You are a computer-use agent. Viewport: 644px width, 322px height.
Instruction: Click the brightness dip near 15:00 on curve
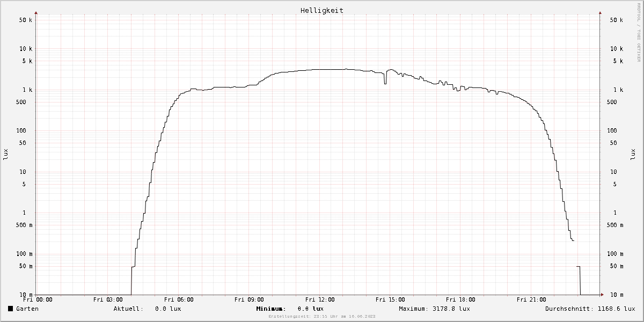(385, 78)
